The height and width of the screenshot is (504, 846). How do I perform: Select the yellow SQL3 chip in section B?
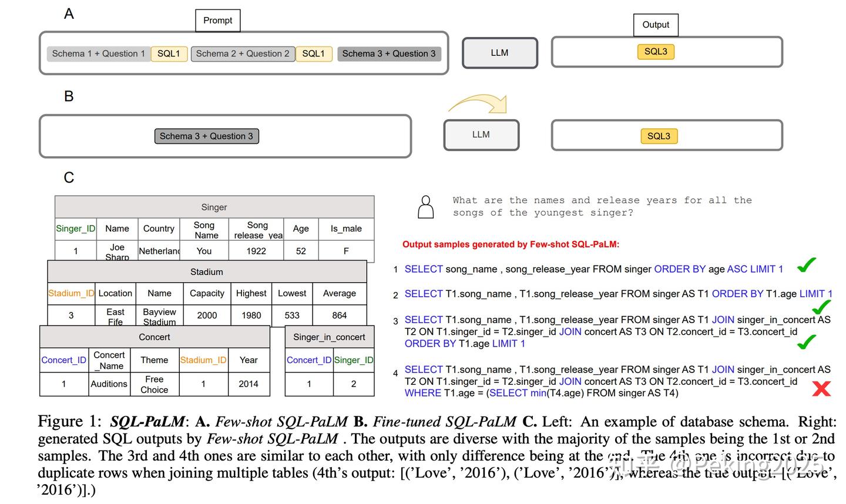[x=659, y=136]
